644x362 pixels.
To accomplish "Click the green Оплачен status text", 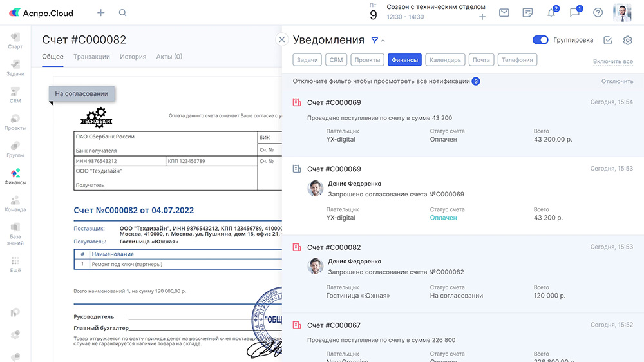I will [443, 218].
